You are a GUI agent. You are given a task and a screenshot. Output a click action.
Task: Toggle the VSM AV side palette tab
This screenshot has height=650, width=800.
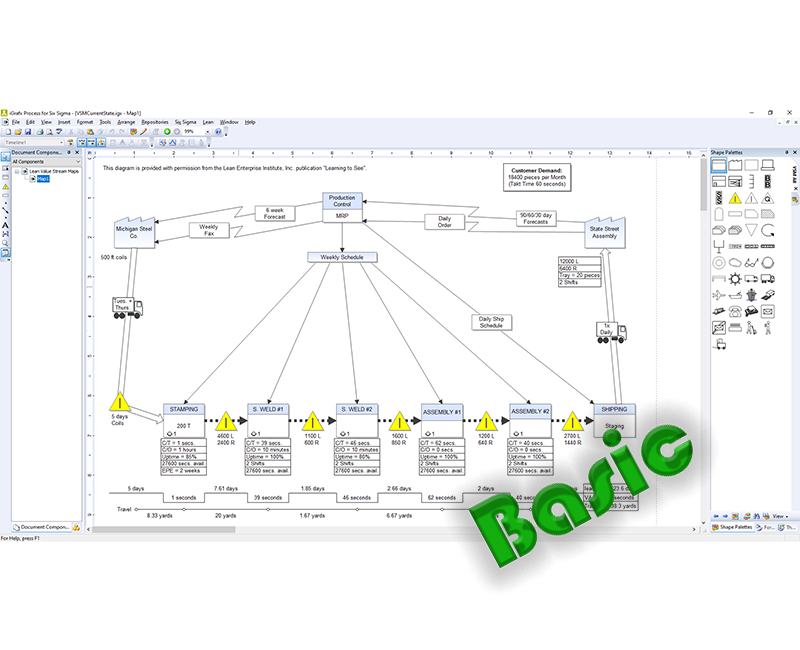(x=794, y=175)
